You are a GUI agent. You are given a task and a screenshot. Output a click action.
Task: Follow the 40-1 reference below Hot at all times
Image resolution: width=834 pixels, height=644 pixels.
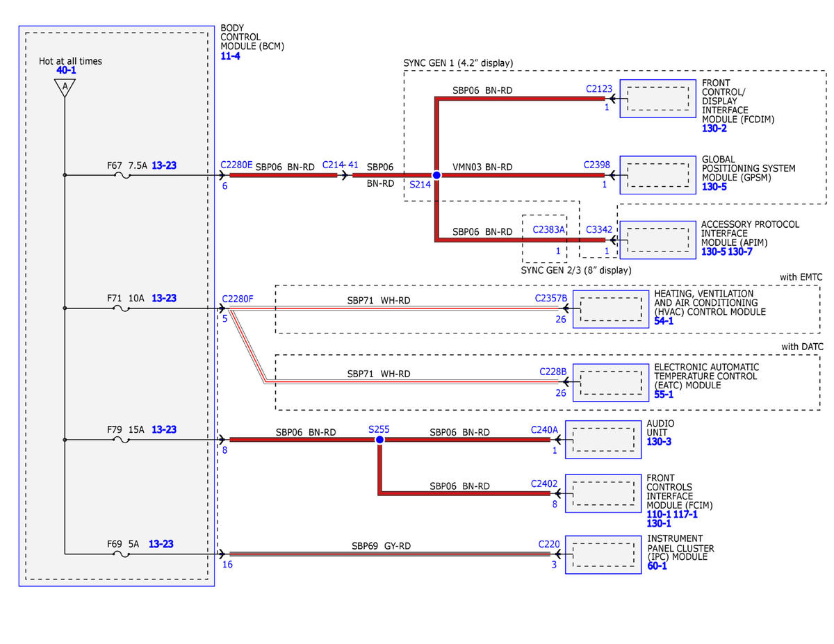(67, 70)
